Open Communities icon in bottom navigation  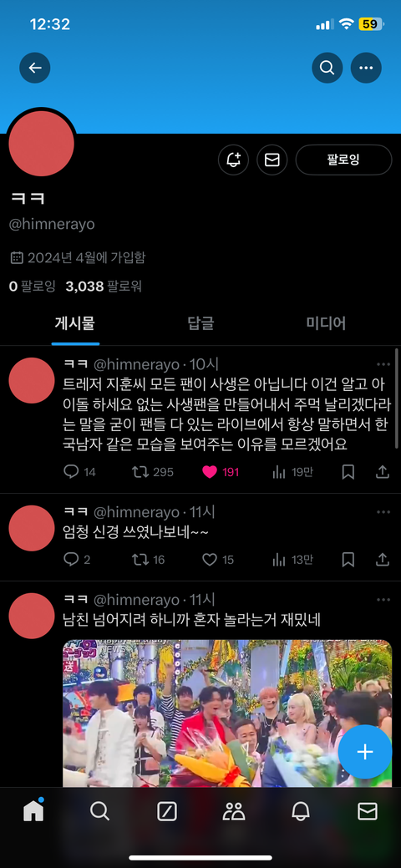tap(234, 811)
